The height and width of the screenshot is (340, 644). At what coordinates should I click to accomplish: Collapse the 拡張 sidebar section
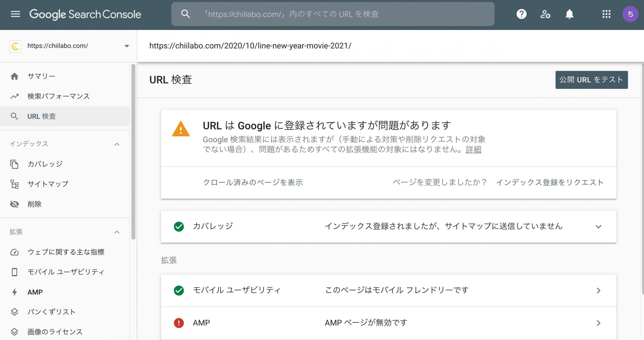(x=117, y=232)
